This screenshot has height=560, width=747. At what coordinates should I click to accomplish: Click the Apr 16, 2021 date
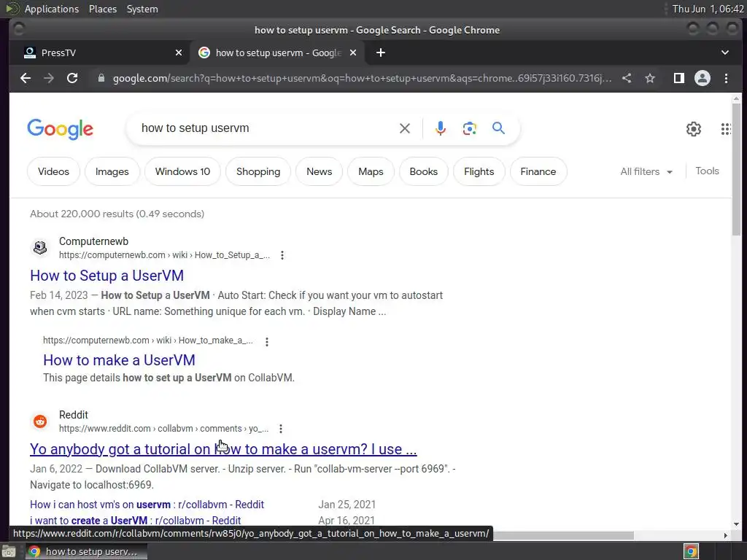tap(347, 521)
